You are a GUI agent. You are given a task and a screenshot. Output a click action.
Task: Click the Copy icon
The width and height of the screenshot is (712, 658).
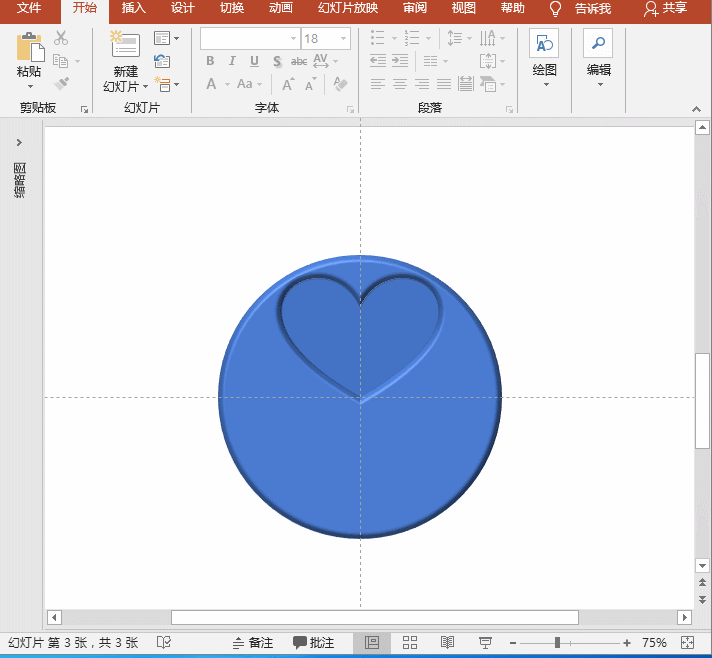[x=60, y=61]
